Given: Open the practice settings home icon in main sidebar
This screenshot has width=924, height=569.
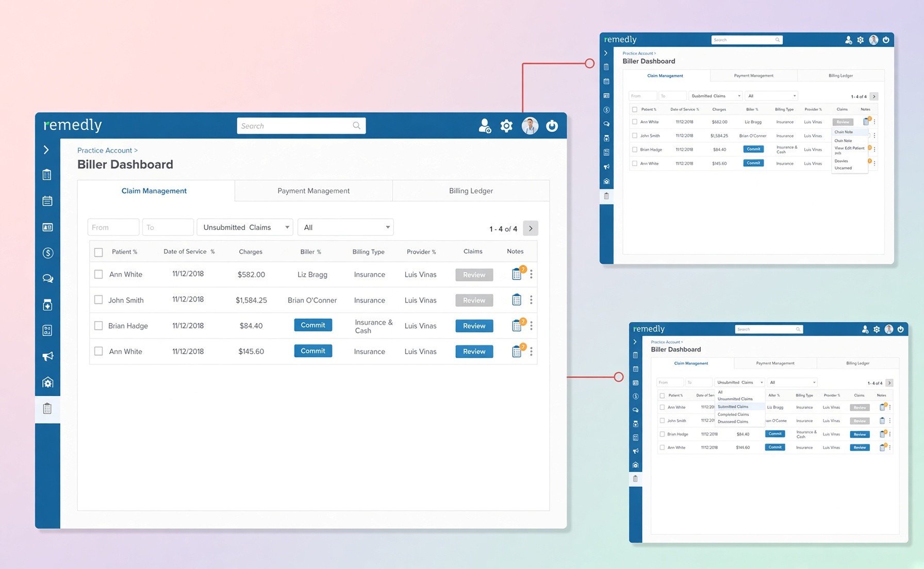Looking at the screenshot, I should click(x=47, y=382).
